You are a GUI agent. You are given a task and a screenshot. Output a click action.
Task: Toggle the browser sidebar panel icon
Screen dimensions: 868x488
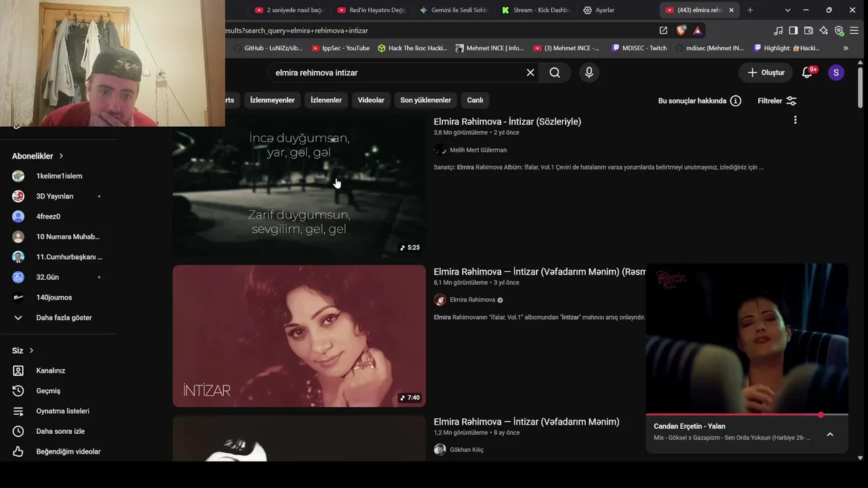pyautogui.click(x=793, y=30)
